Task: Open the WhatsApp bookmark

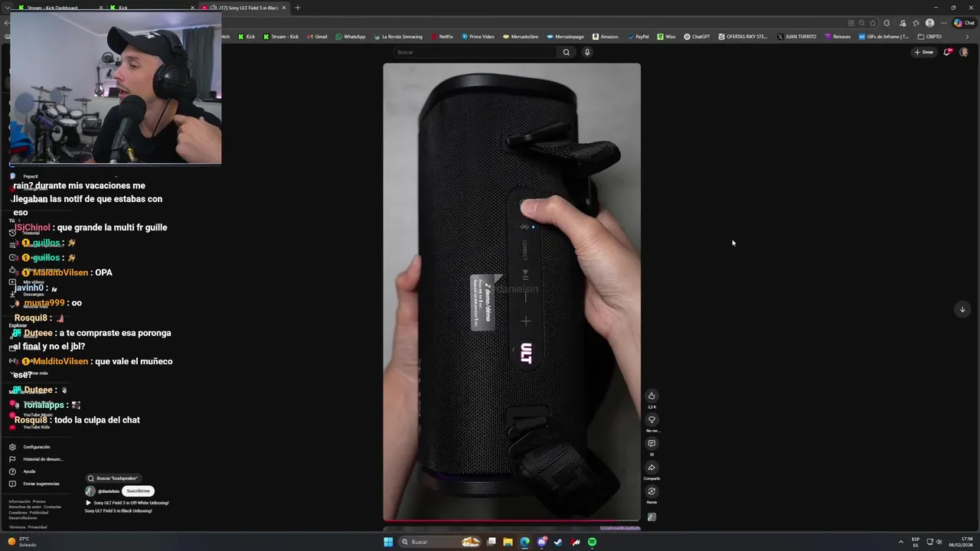Action: (351, 37)
